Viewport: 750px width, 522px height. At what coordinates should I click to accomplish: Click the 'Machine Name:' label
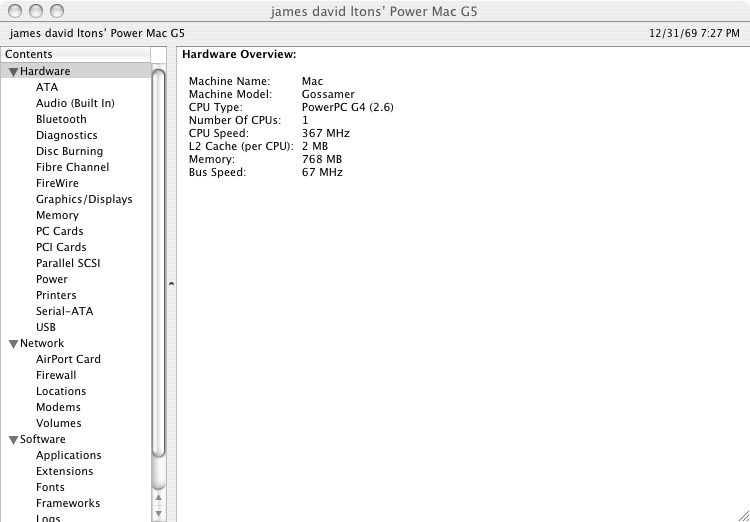[x=230, y=81]
